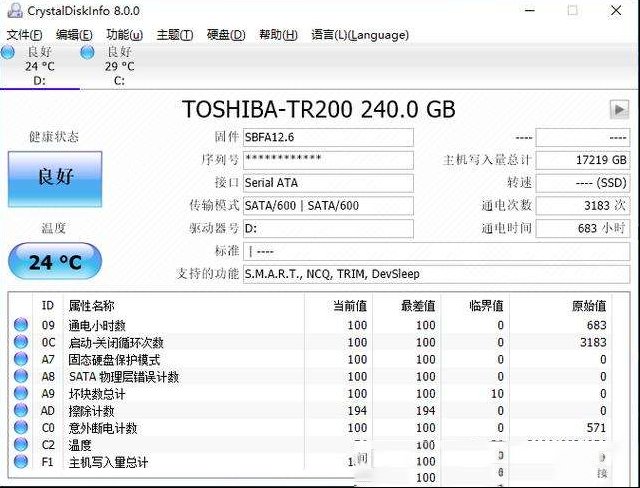The image size is (640, 488).
Task: Select the 意外断电计数 attribute row
Action: 310,428
